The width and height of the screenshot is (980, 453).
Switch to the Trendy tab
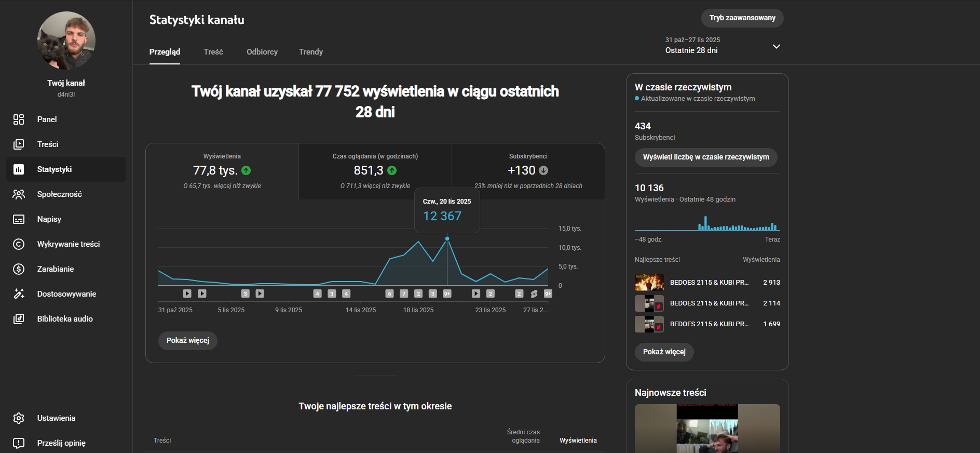[311, 52]
